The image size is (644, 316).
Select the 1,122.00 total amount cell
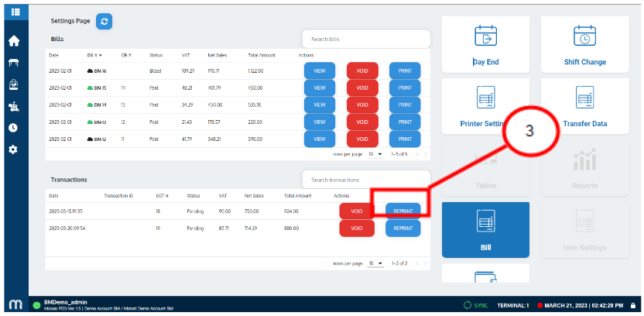click(255, 70)
